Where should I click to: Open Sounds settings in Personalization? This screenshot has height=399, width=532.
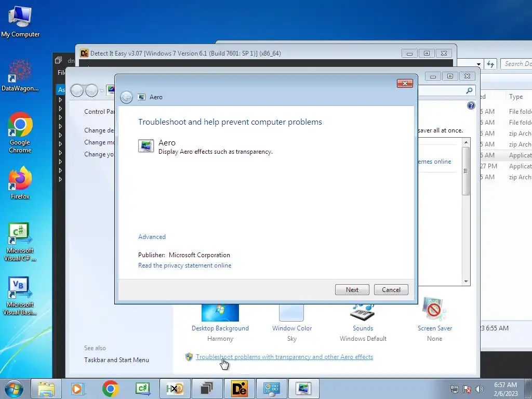coord(363,328)
